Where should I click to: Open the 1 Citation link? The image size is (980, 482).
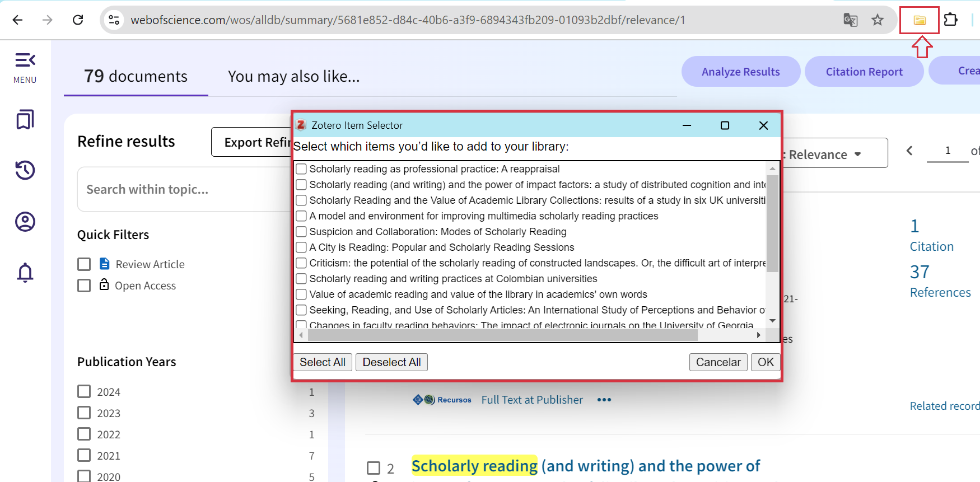[931, 235]
